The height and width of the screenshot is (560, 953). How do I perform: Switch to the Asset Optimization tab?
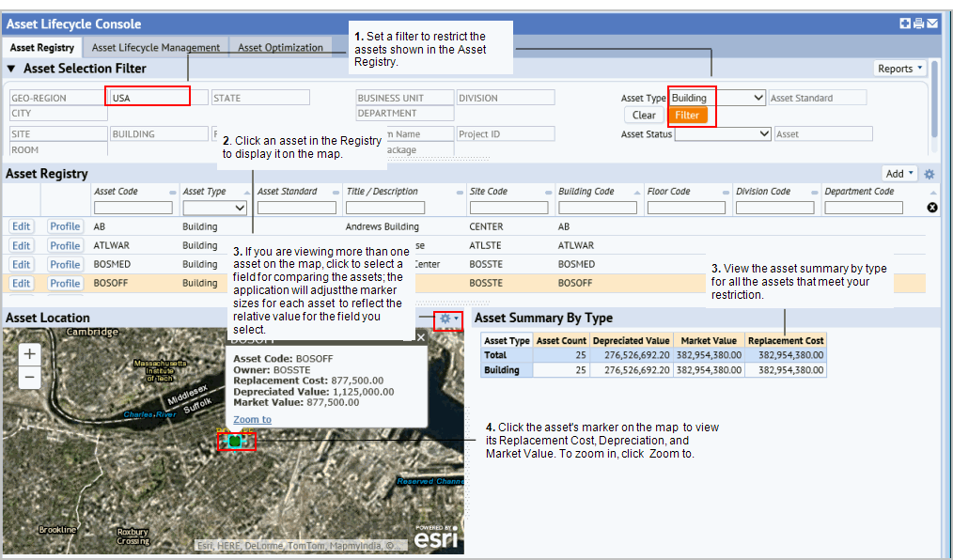pos(279,46)
